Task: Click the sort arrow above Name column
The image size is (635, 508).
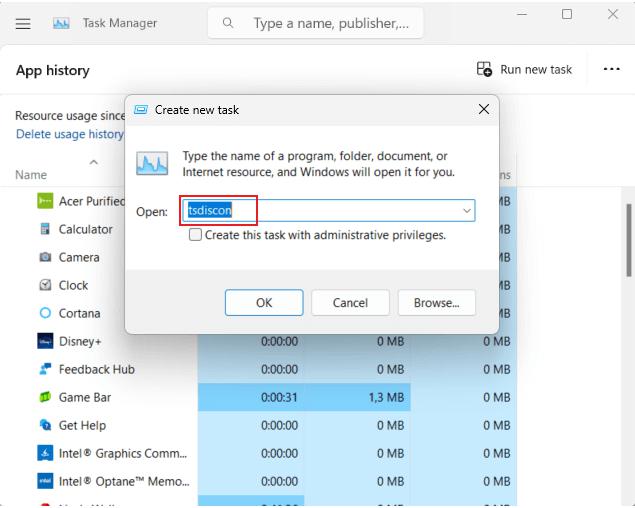Action: coord(94,162)
